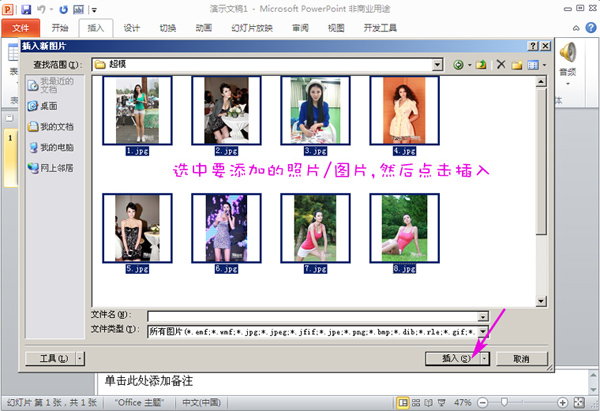Open 我最近的文档 in places bar
The width and height of the screenshot is (600, 411).
point(50,85)
